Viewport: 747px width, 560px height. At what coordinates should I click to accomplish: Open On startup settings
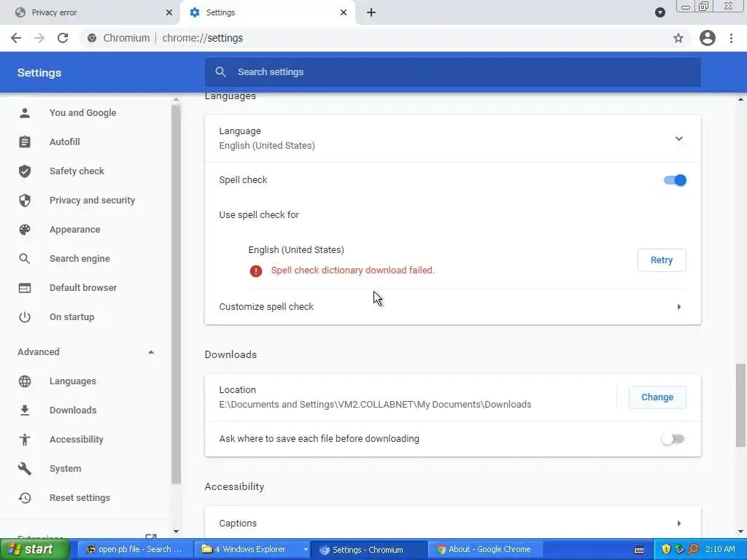pyautogui.click(x=72, y=316)
